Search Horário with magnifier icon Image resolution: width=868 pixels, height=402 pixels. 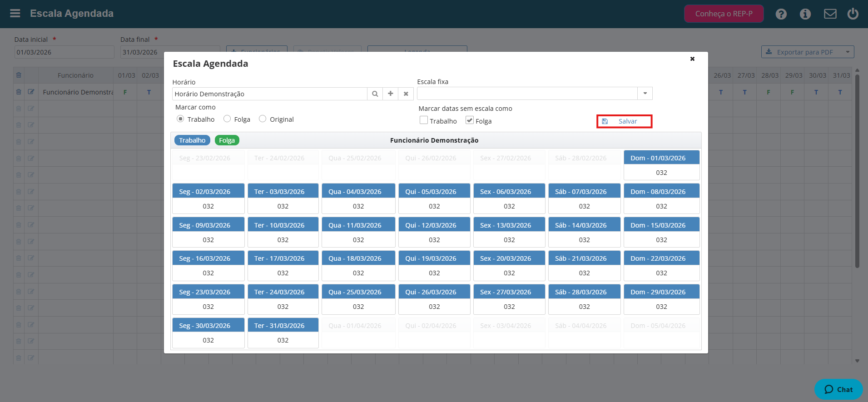pos(375,94)
